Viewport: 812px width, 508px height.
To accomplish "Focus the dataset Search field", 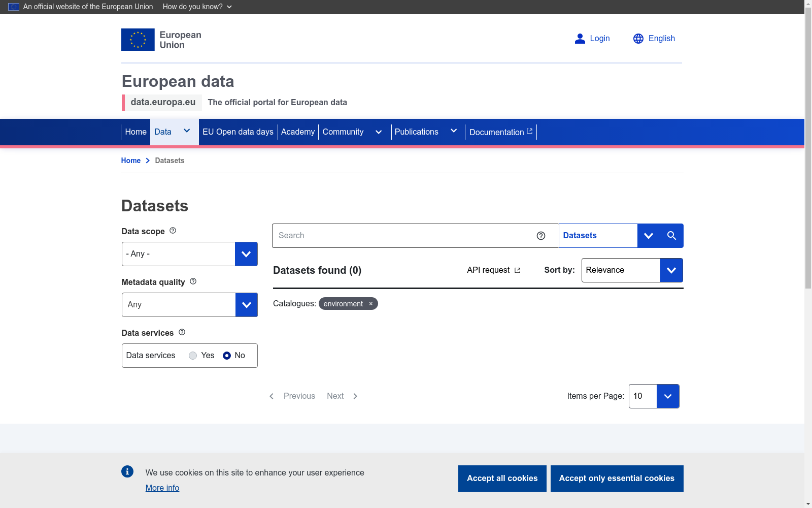I will click(403, 236).
